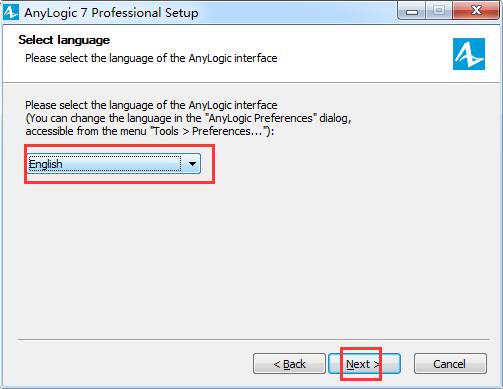Click the subtitle text under Select language

coord(151,58)
